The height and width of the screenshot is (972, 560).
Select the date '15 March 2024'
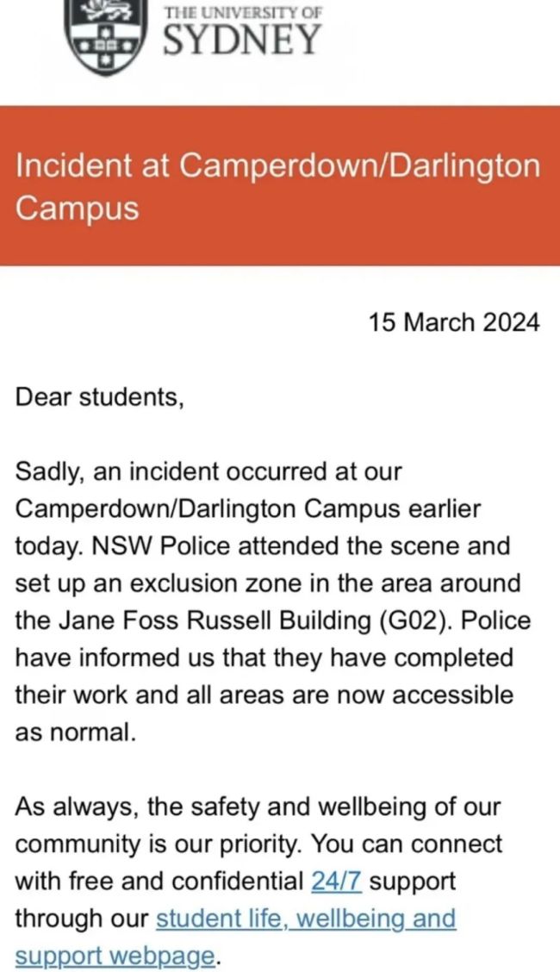455,323
